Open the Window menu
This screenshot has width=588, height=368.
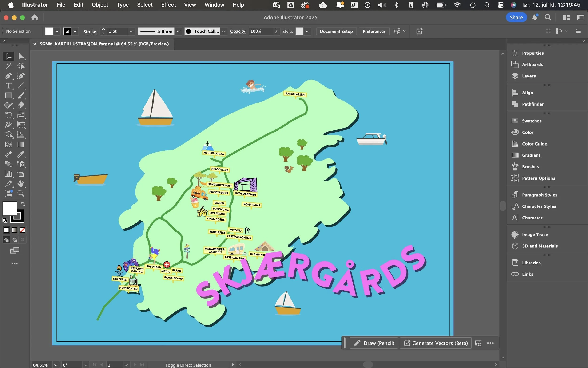click(x=214, y=5)
